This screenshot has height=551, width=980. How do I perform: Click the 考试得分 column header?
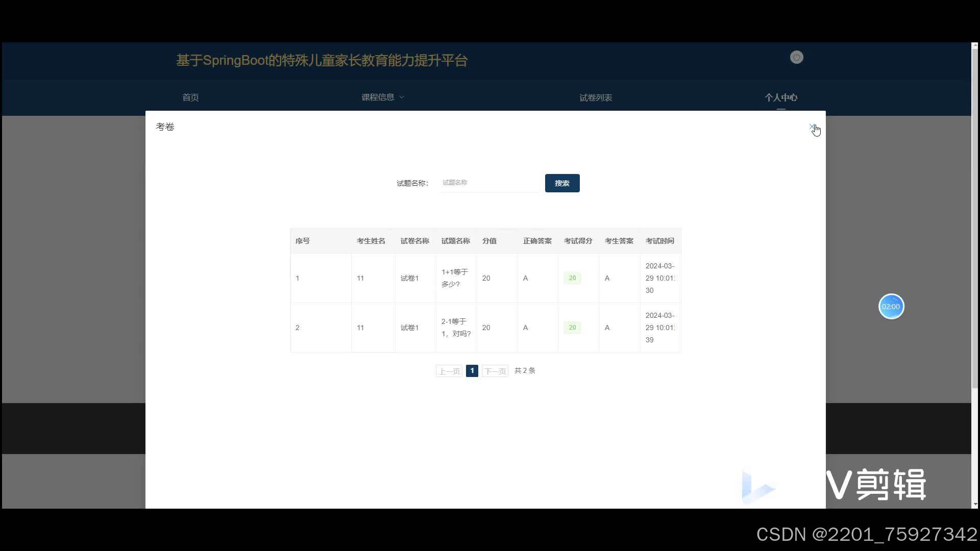click(x=578, y=241)
